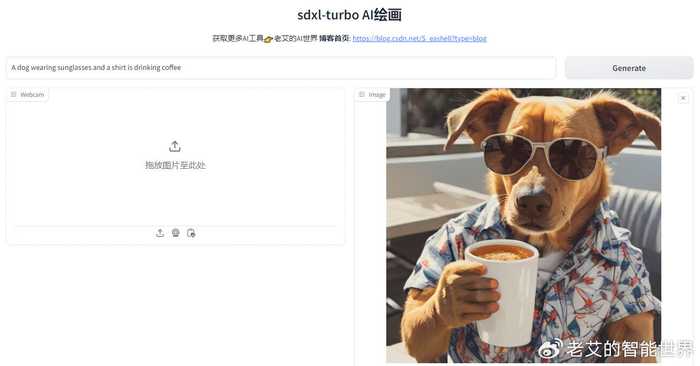
Task: Click the upload arrow icon in drop area
Action: tap(175, 146)
